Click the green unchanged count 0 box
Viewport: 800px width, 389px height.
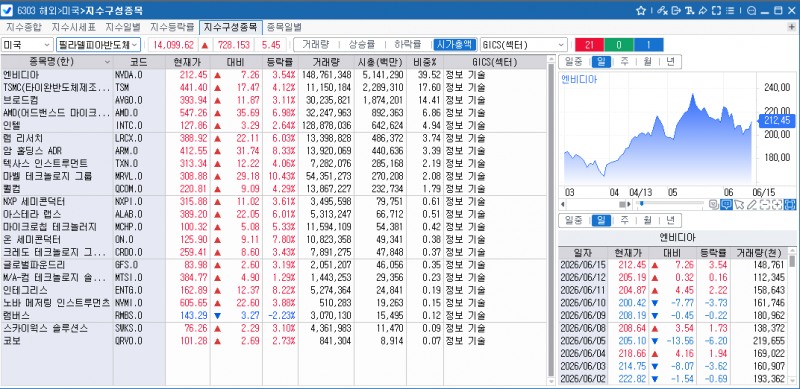[618, 45]
